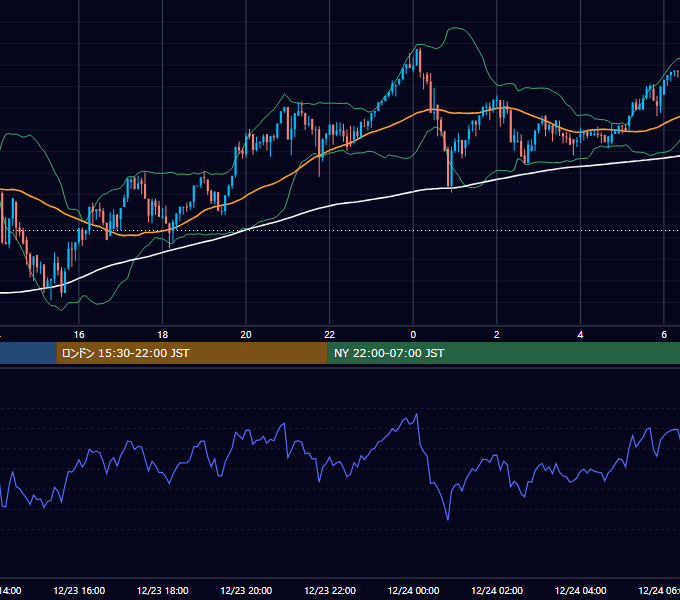Image resolution: width=680 pixels, height=600 pixels.
Task: Click the 12/24 04:00 date label
Action: click(x=581, y=590)
